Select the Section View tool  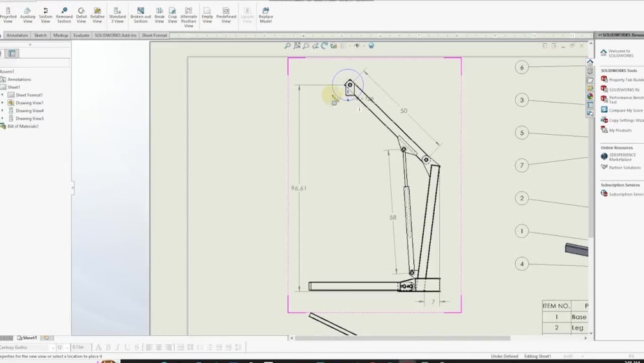click(x=45, y=15)
